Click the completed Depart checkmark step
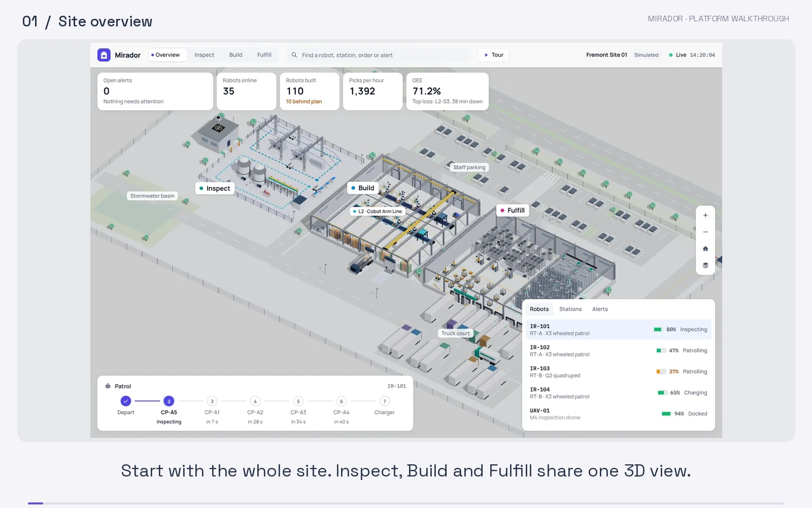 [126, 401]
